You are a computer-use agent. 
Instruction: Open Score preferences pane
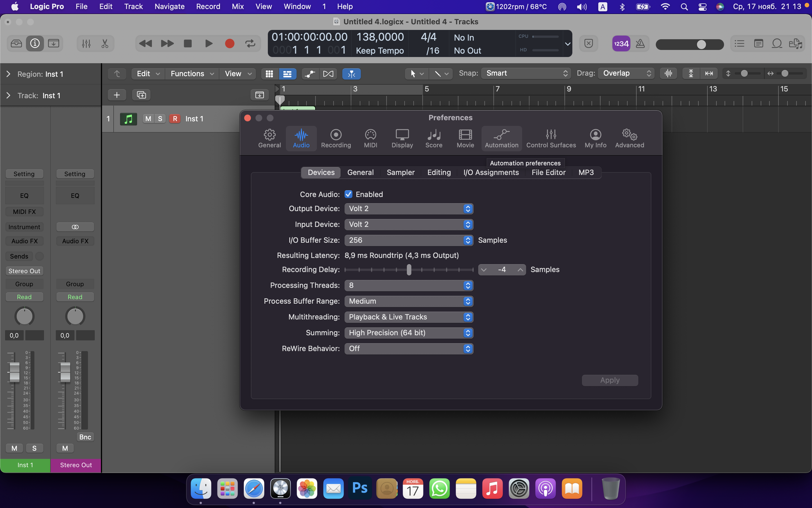pos(434,138)
